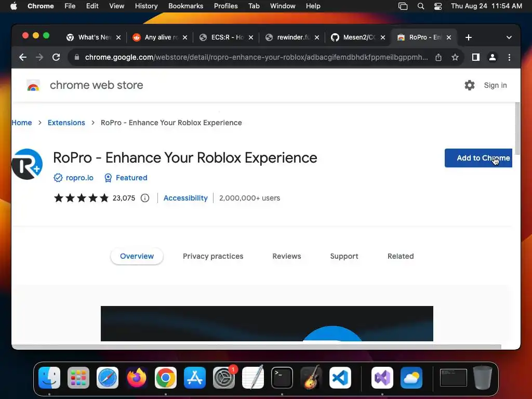The image size is (532, 399).
Task: Open the Window menu
Action: [x=283, y=6]
